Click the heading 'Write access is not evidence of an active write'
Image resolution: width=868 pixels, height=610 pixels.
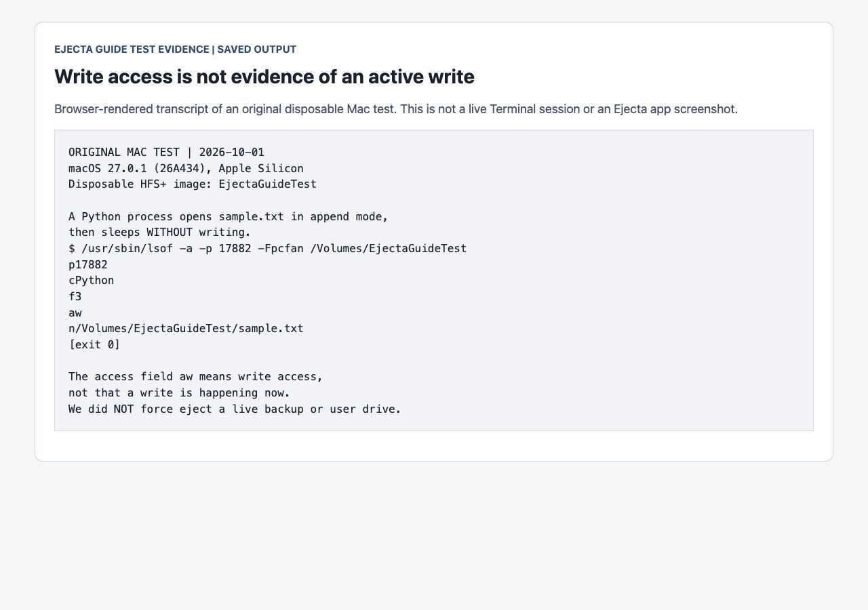pyautogui.click(x=264, y=77)
